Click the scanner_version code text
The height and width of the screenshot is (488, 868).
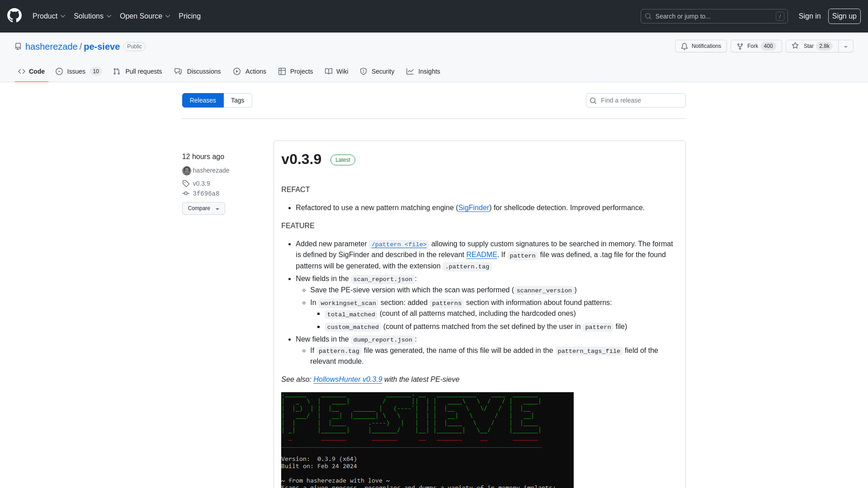[x=544, y=291]
